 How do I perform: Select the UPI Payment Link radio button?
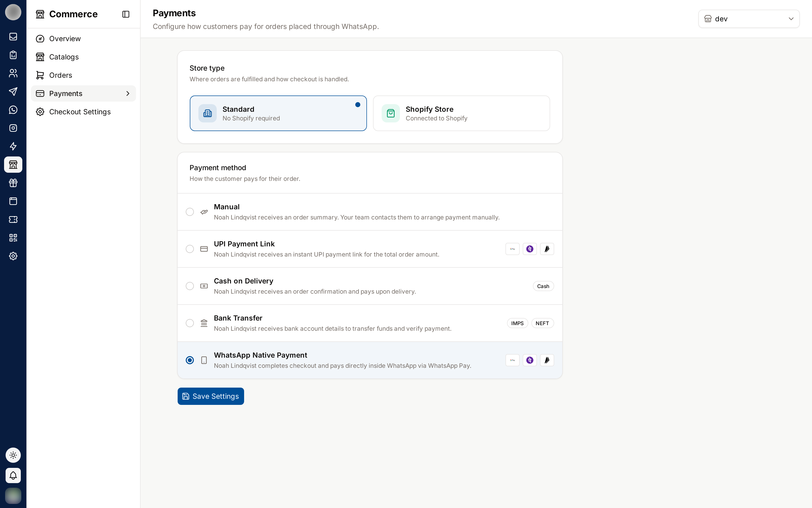tap(190, 249)
